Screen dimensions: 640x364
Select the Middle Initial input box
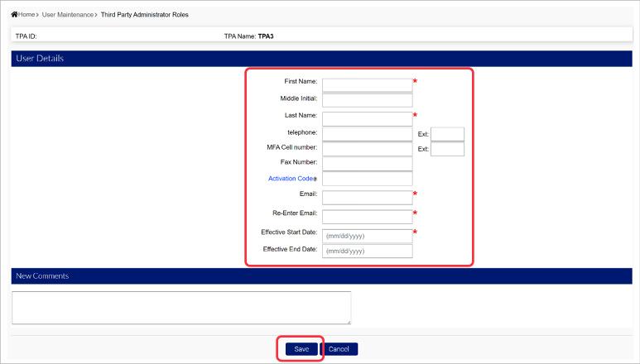(367, 100)
